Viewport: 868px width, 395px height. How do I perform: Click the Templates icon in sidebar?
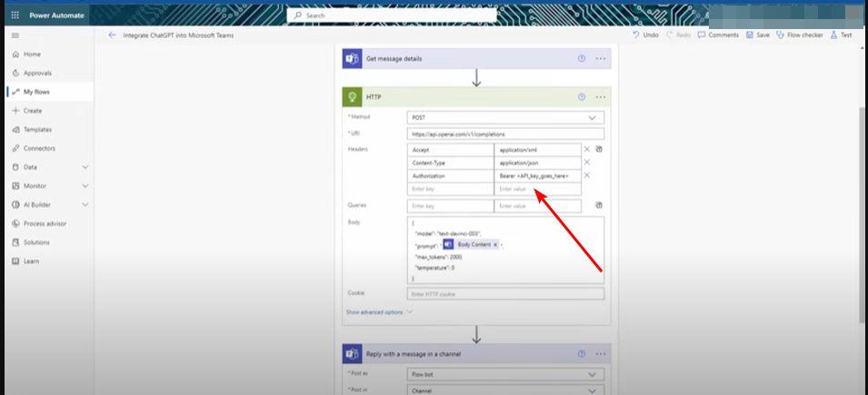pos(15,130)
